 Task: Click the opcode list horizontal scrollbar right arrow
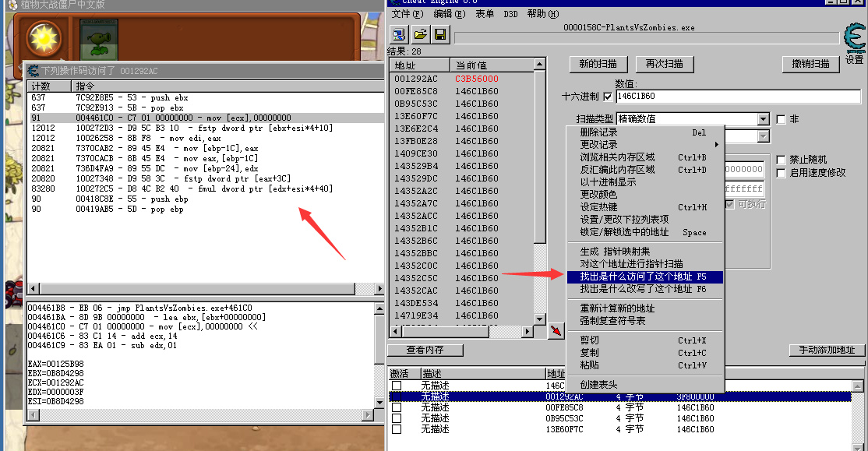(379, 289)
